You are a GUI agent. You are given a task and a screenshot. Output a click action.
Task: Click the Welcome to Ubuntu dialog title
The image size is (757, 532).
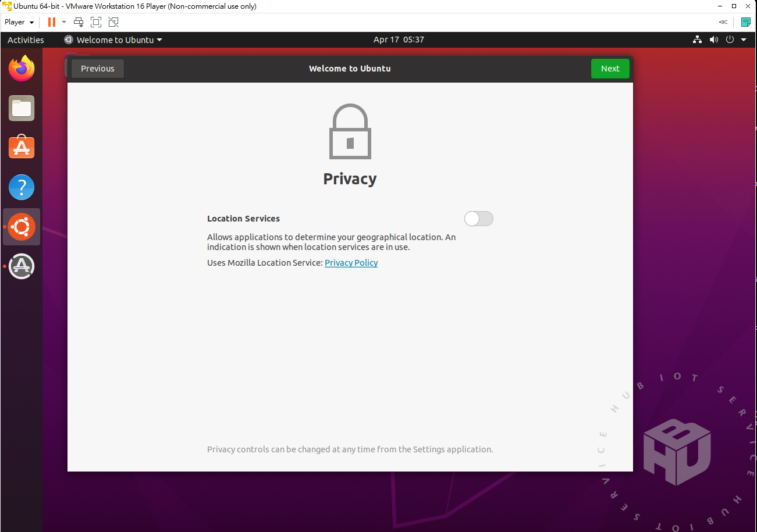(x=350, y=69)
